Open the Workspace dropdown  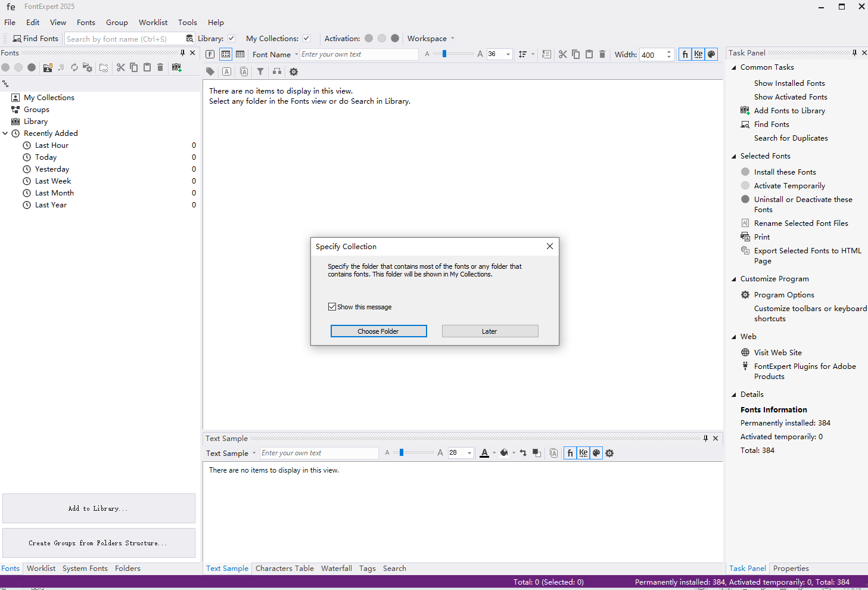(431, 39)
